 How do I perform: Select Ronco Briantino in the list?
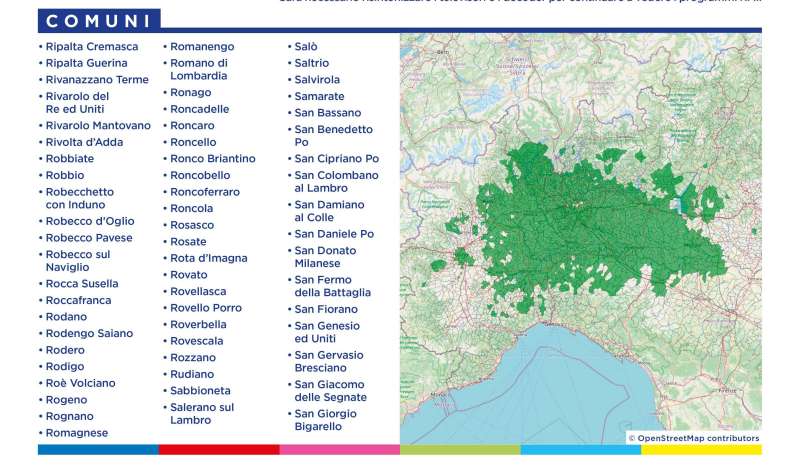pyautogui.click(x=212, y=158)
